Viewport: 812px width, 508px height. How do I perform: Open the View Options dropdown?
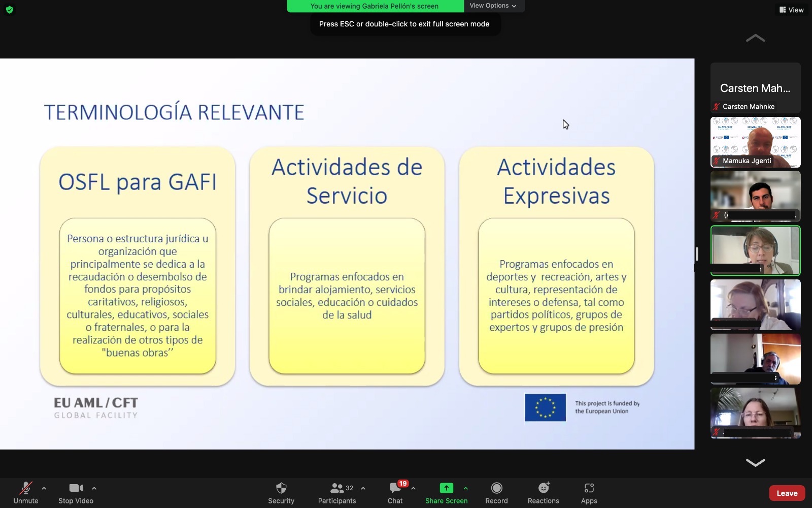point(493,6)
